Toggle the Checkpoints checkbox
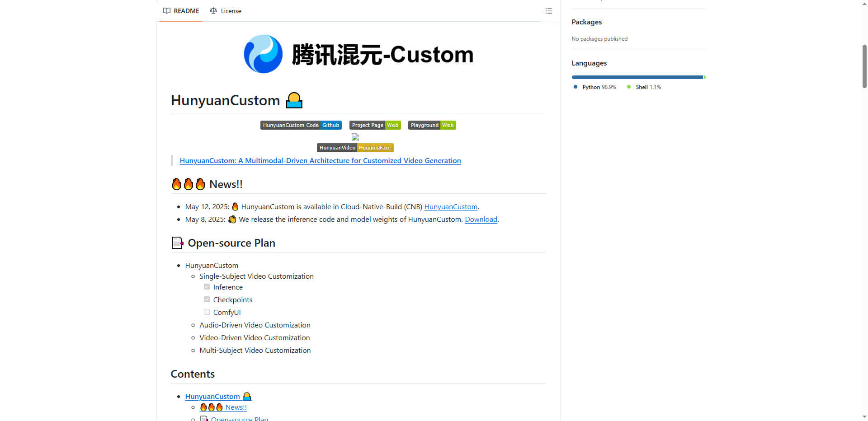This screenshot has height=421, width=868. [x=207, y=299]
